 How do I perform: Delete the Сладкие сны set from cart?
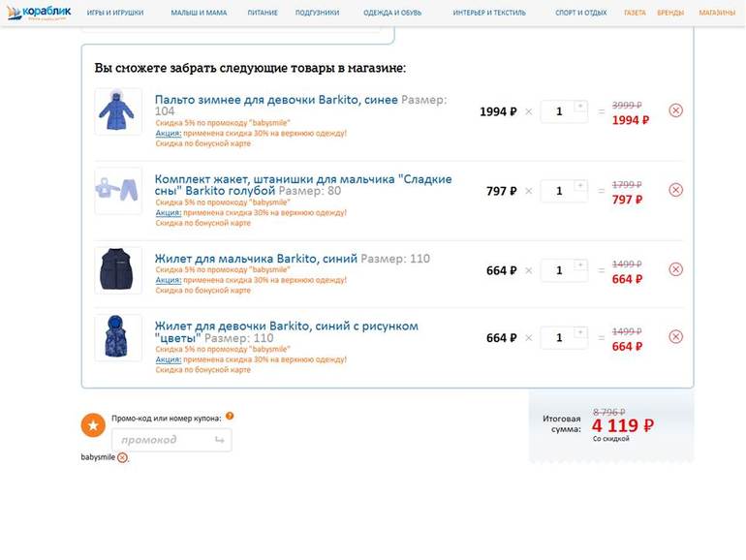coord(675,190)
